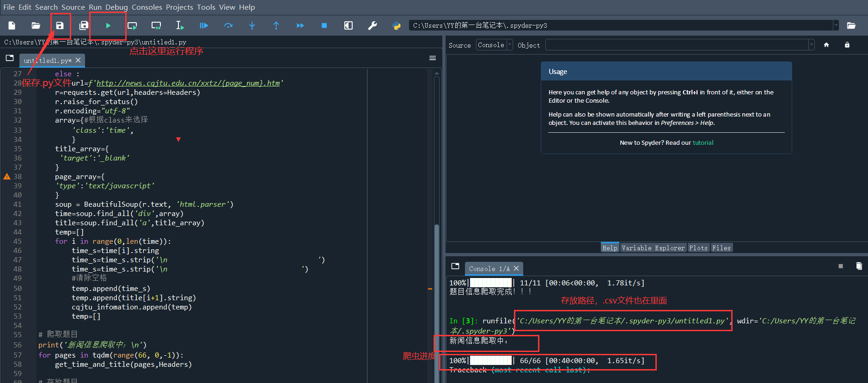This screenshot has width=868, height=383.
Task: Open the Edit menu
Action: coord(25,7)
